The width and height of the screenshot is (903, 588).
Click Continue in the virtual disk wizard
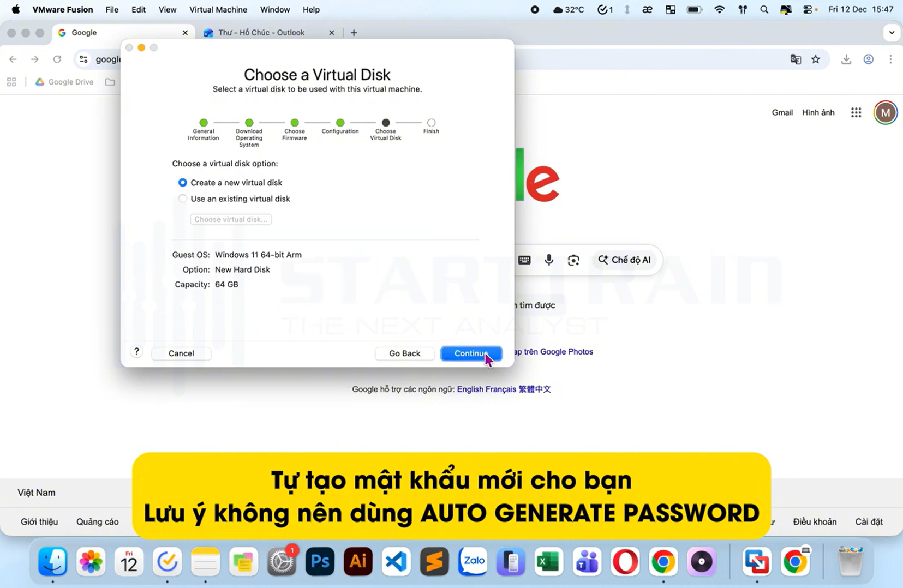pyautogui.click(x=470, y=353)
